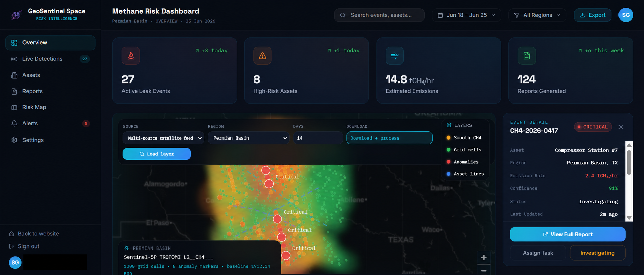Click the Assign Task button
The image size is (644, 275).
coord(538,253)
